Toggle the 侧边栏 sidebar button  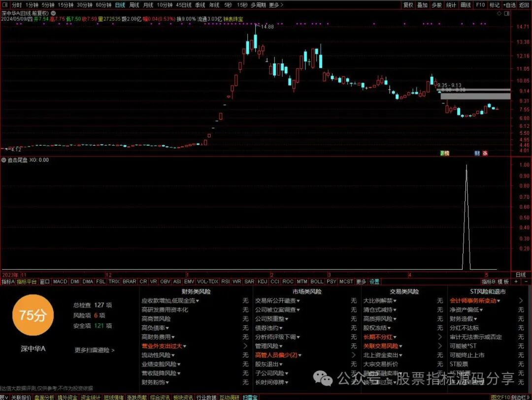coord(521,397)
